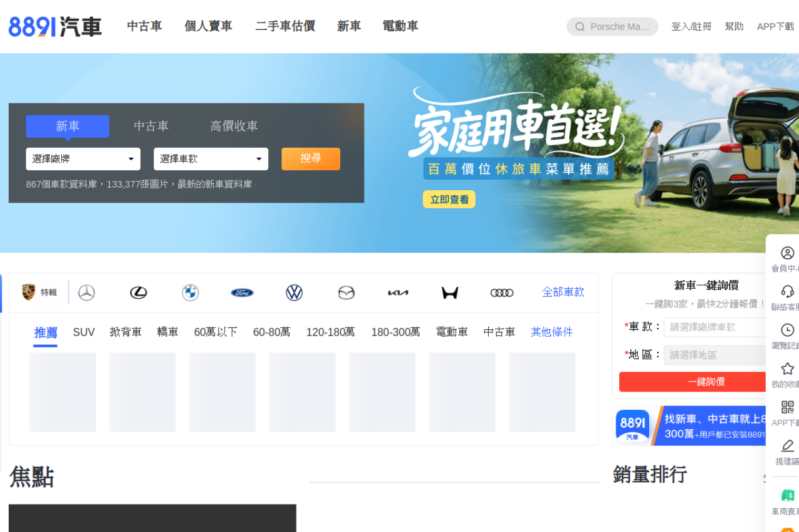This screenshot has height=532, width=799.
Task: Click the Honda brand logo
Action: (449, 293)
